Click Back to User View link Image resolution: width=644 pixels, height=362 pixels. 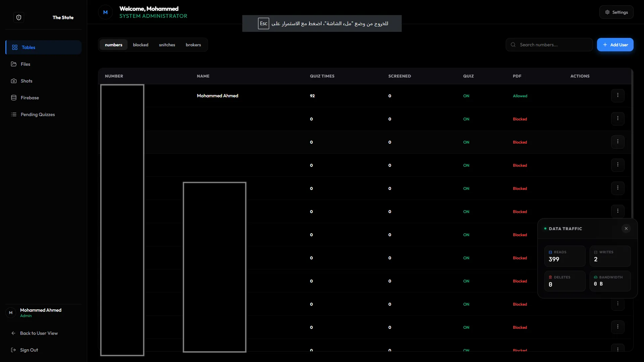(x=39, y=333)
